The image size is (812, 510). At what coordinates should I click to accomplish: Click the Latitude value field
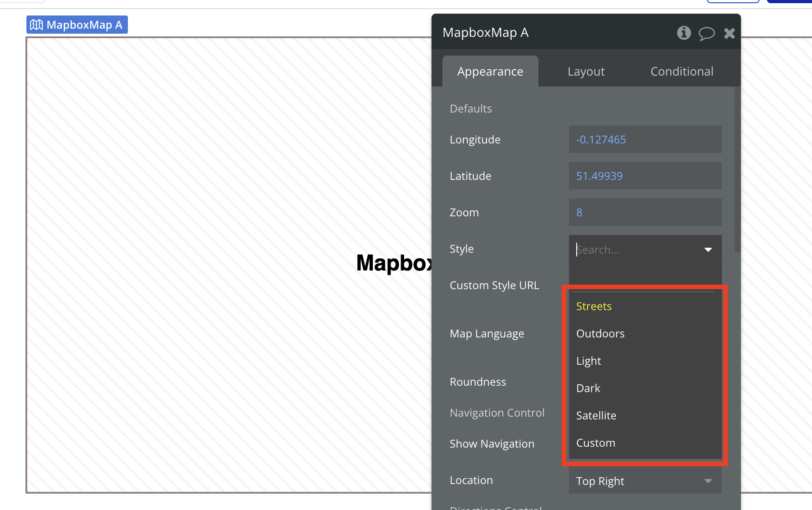pos(645,176)
